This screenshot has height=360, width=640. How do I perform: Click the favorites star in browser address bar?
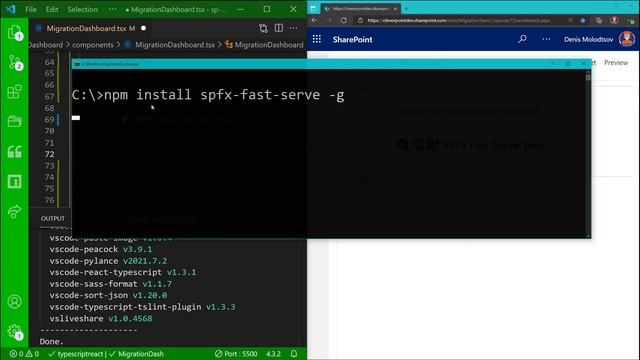[583, 20]
